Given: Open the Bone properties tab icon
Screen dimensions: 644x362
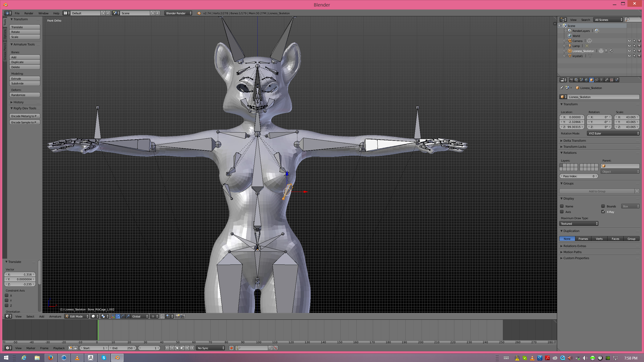Looking at the screenshot, I should click(607, 80).
